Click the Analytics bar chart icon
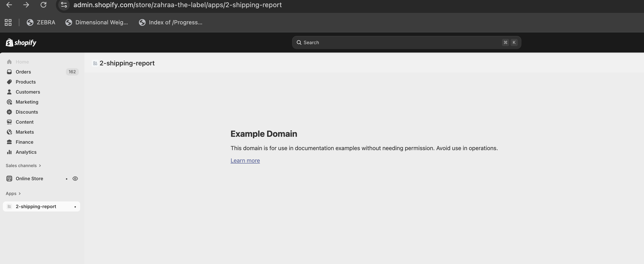This screenshot has width=644, height=264. [x=9, y=152]
